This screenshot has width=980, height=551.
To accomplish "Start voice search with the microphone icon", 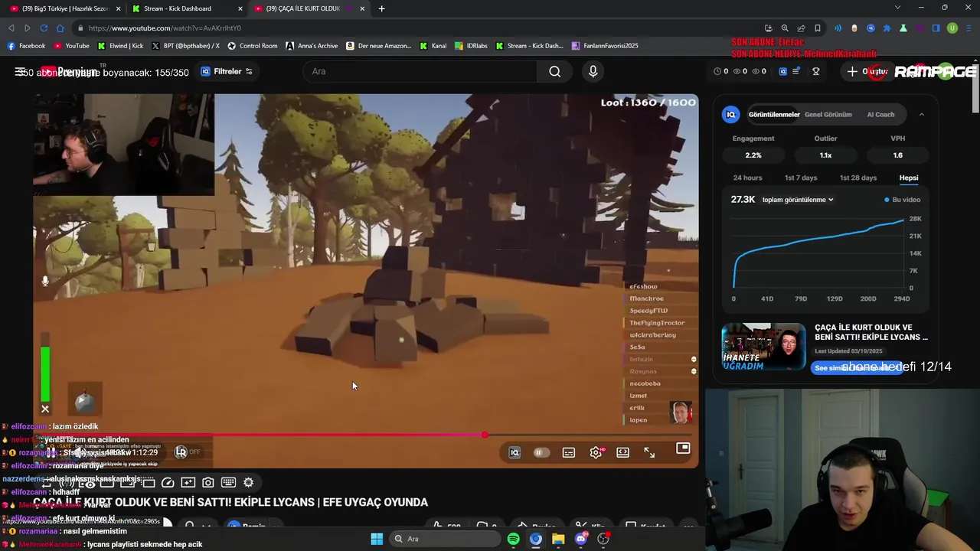I will click(593, 71).
